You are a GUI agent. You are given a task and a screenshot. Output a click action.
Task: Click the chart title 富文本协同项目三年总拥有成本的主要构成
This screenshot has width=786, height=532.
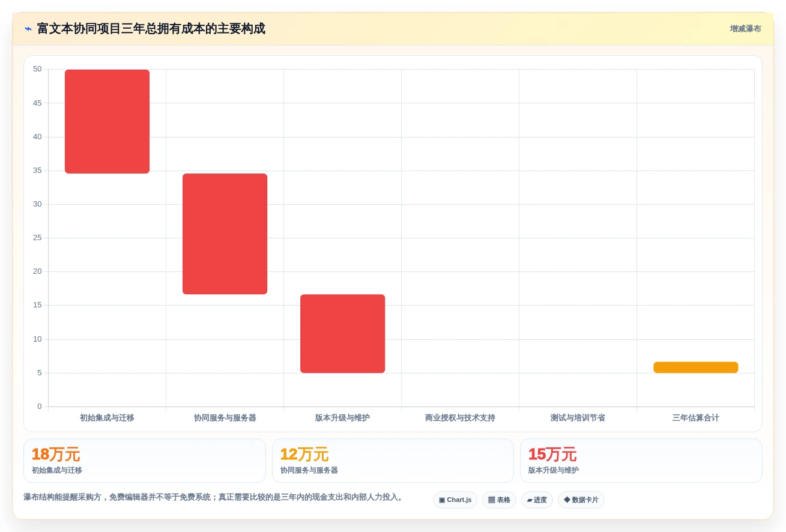coord(151,29)
